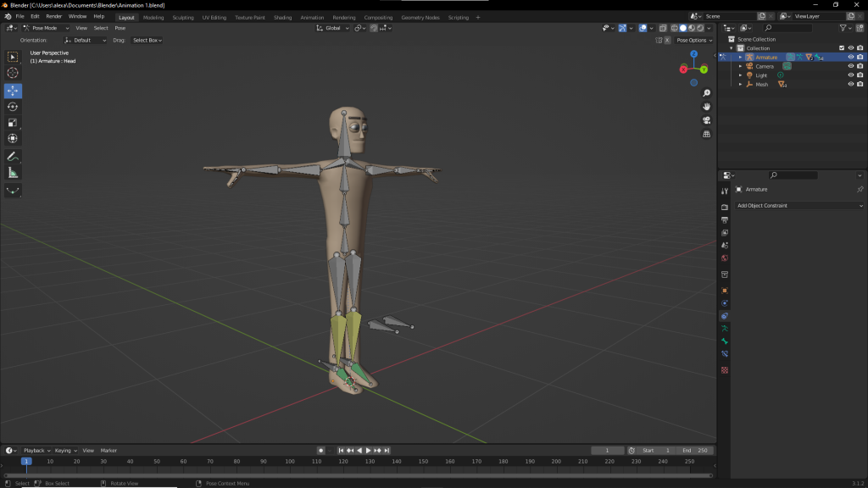Open Pose Options popover
The width and height of the screenshot is (868, 488).
click(x=694, y=40)
